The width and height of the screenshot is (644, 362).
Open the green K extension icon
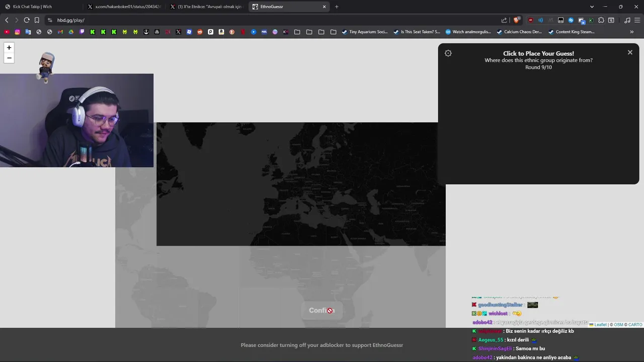click(x=591, y=20)
